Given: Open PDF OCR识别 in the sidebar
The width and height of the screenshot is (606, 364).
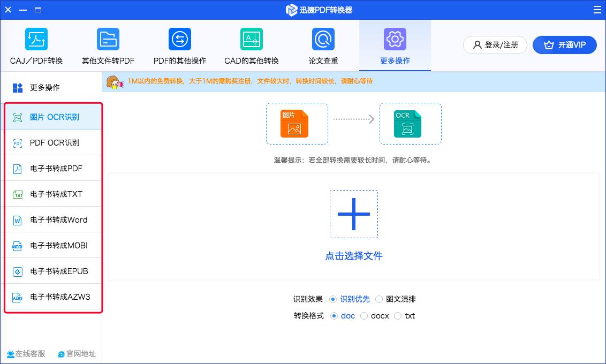Looking at the screenshot, I should coord(54,143).
